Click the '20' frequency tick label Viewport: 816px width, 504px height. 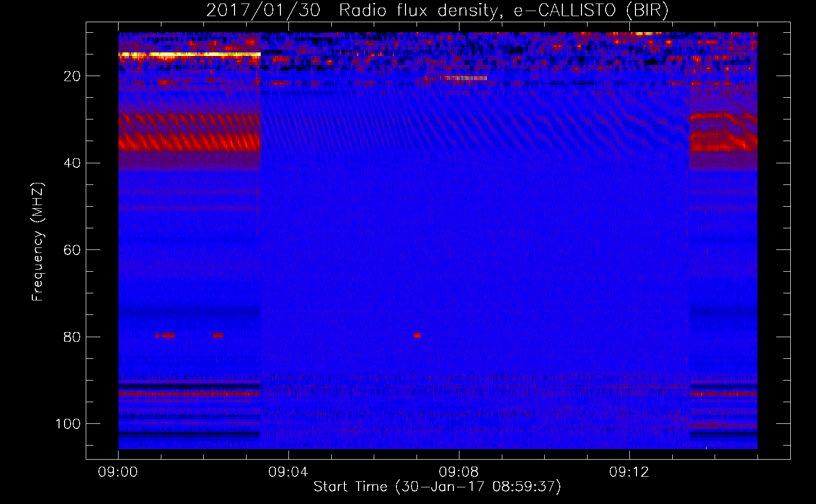tap(72, 76)
